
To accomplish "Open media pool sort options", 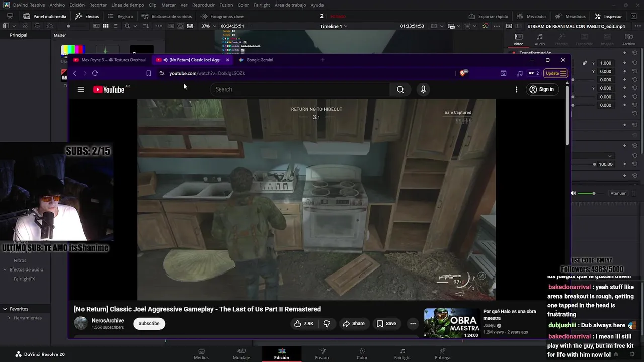I will (x=146, y=26).
